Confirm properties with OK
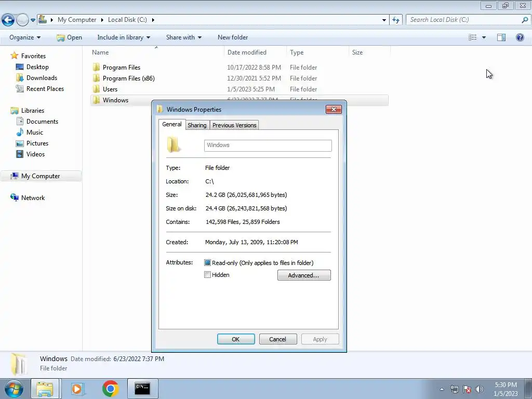Viewport: 532px width, 399px height. click(x=236, y=339)
